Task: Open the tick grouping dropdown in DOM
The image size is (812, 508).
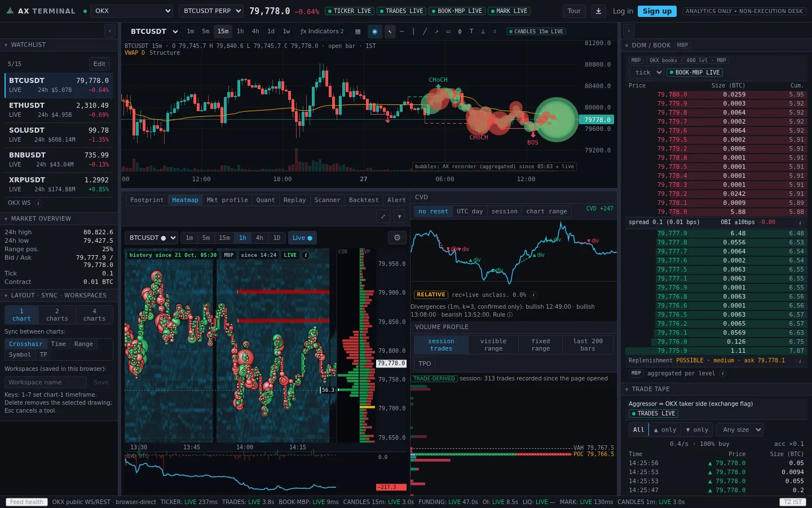Action: pos(646,72)
